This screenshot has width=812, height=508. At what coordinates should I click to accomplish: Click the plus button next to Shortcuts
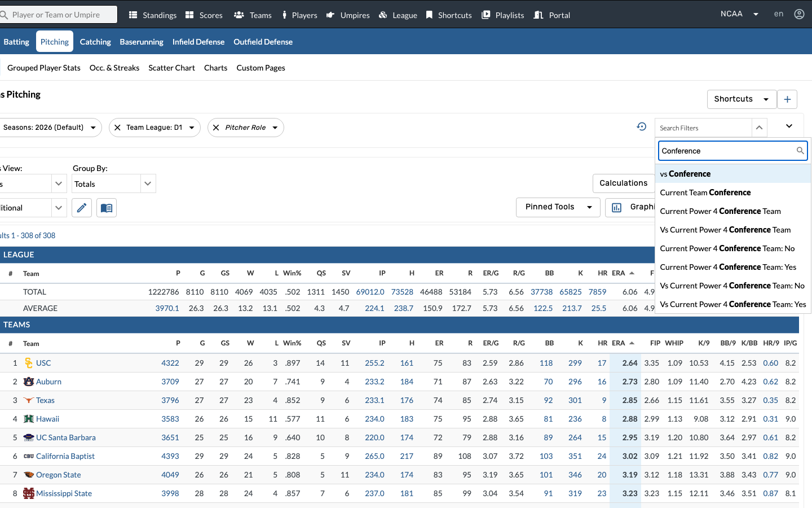point(787,99)
